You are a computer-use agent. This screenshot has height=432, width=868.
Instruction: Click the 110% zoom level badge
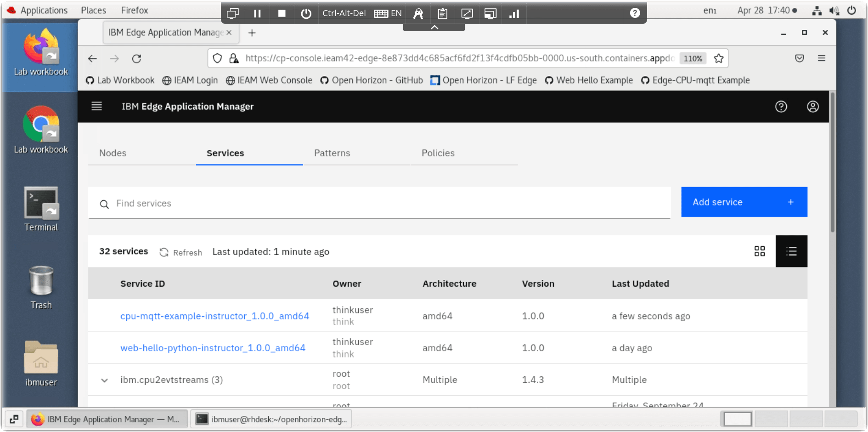pos(693,58)
